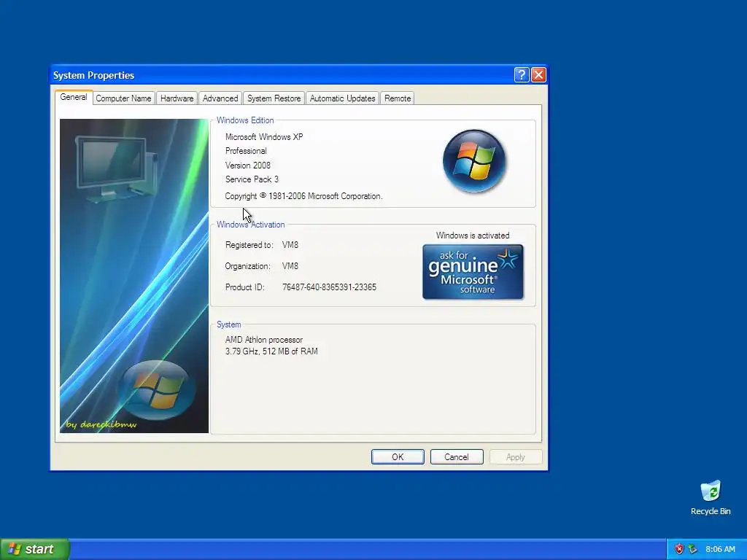Click the Windows Activation group label
747x560 pixels.
(251, 225)
